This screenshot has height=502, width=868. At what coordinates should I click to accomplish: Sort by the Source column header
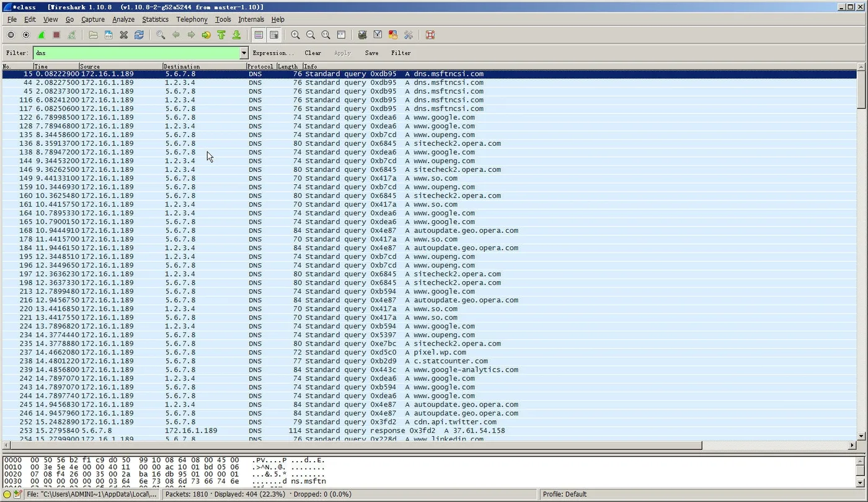point(121,66)
